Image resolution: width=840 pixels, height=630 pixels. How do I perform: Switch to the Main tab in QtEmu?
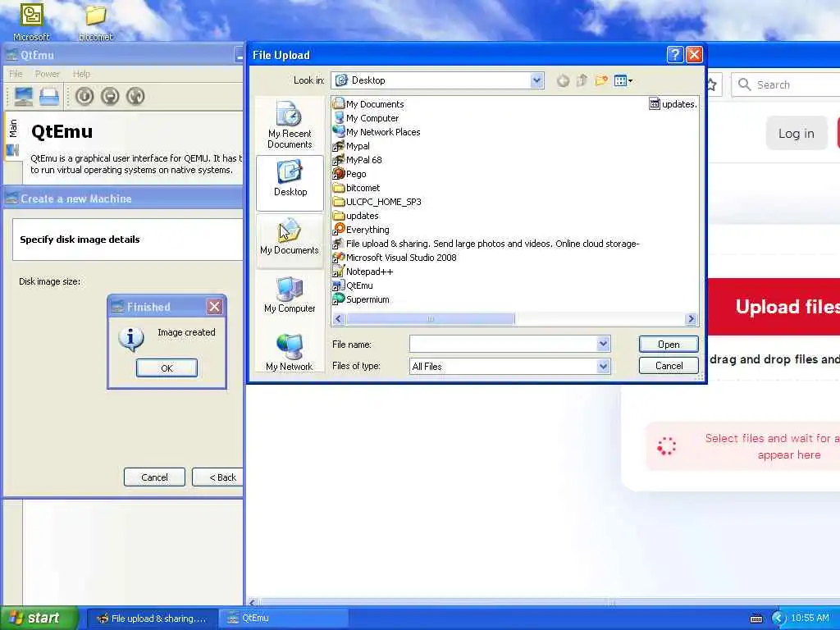click(13, 135)
